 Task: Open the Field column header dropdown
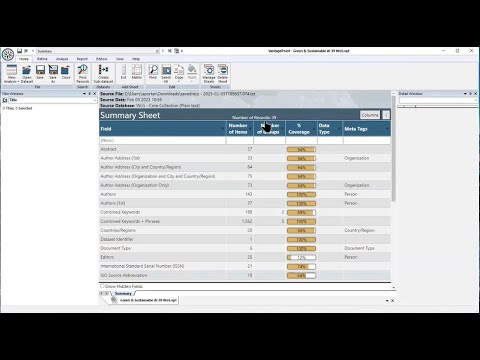point(223,129)
